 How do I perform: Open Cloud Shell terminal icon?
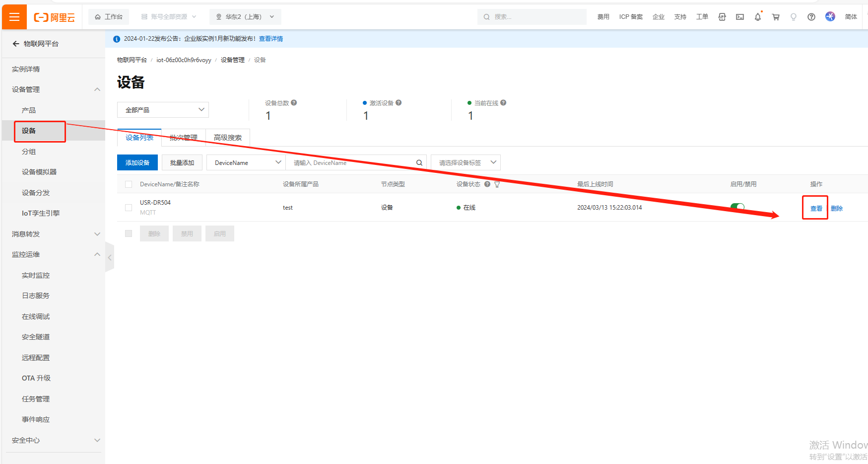point(739,17)
